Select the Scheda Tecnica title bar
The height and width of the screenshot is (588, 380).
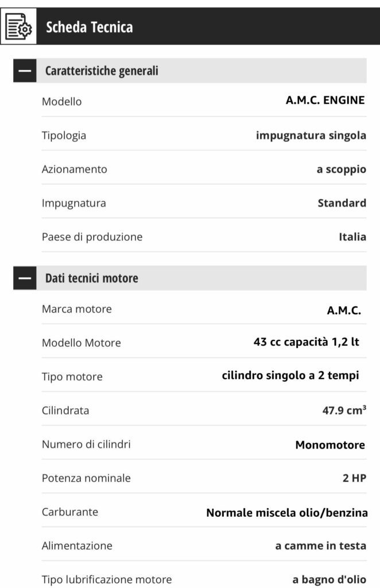pyautogui.click(x=190, y=26)
